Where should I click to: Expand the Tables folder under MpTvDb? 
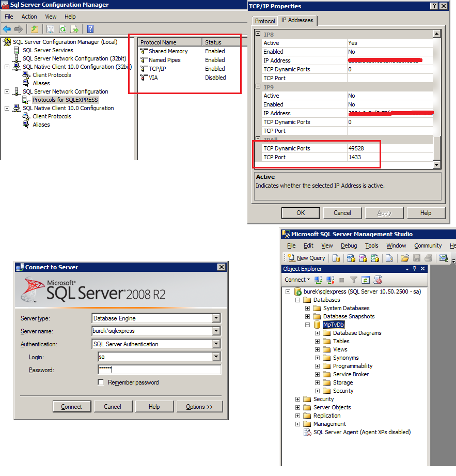318,341
